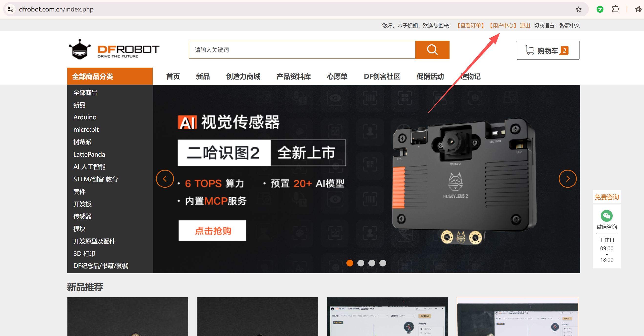
Task: Click the orange search magnifier button
Action: click(432, 50)
